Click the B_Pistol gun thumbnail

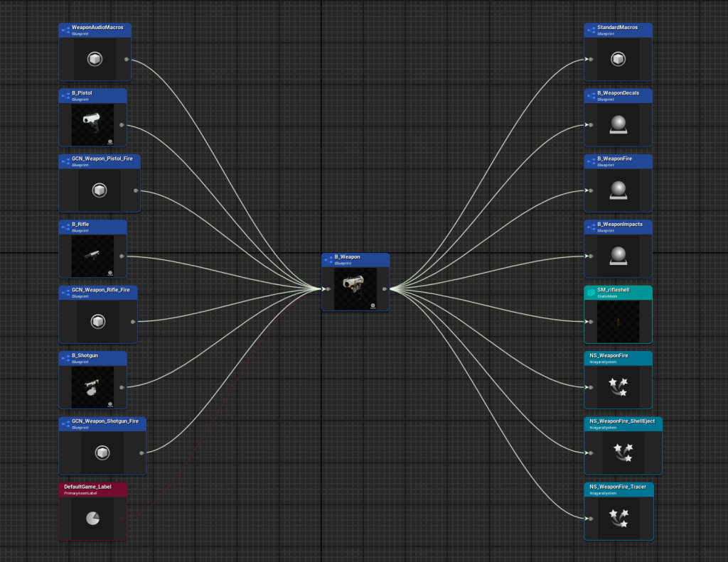tap(92, 125)
